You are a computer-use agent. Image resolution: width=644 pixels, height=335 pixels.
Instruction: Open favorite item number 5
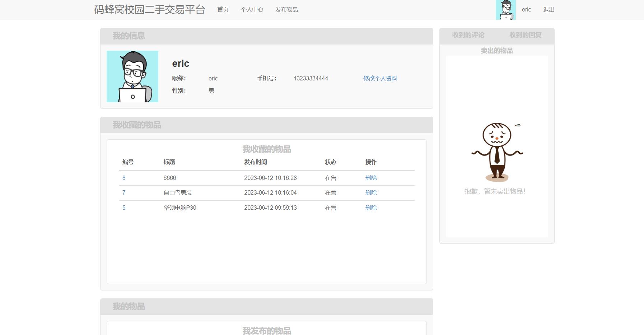[x=124, y=208]
